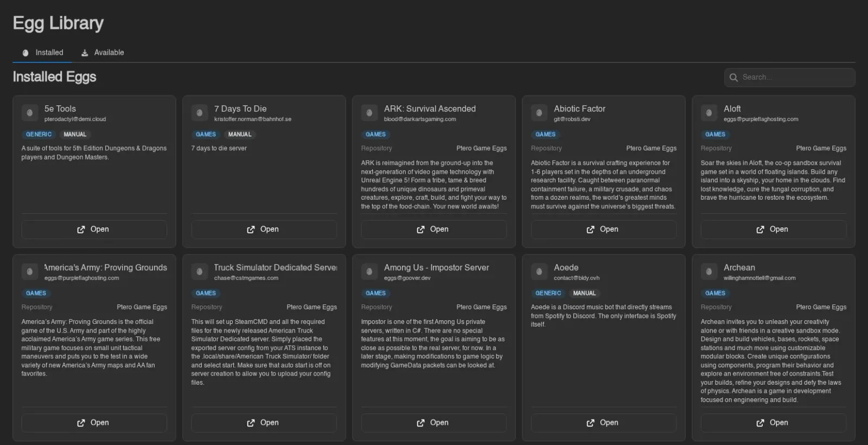Click the egg icon on America's Army card

coord(30,271)
